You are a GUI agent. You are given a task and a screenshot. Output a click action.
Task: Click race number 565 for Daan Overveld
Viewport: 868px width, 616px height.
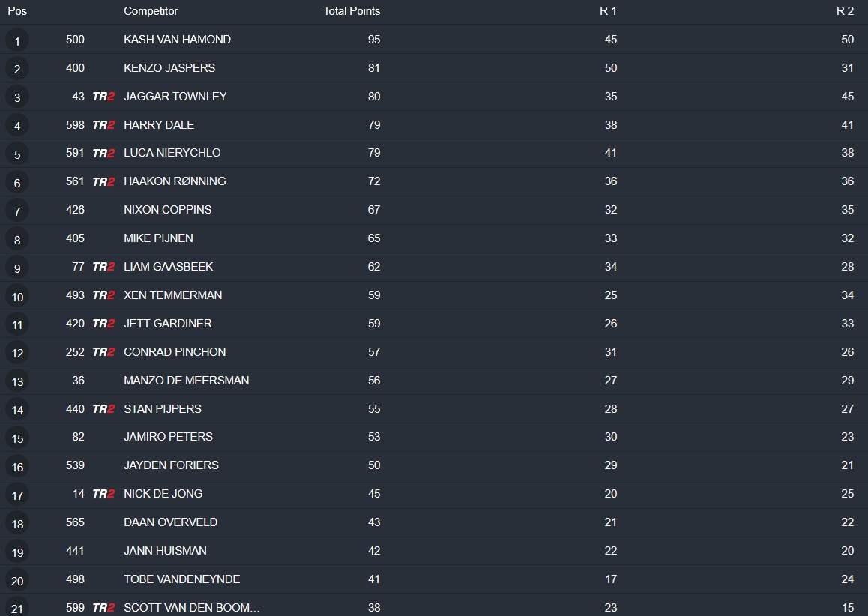click(75, 522)
